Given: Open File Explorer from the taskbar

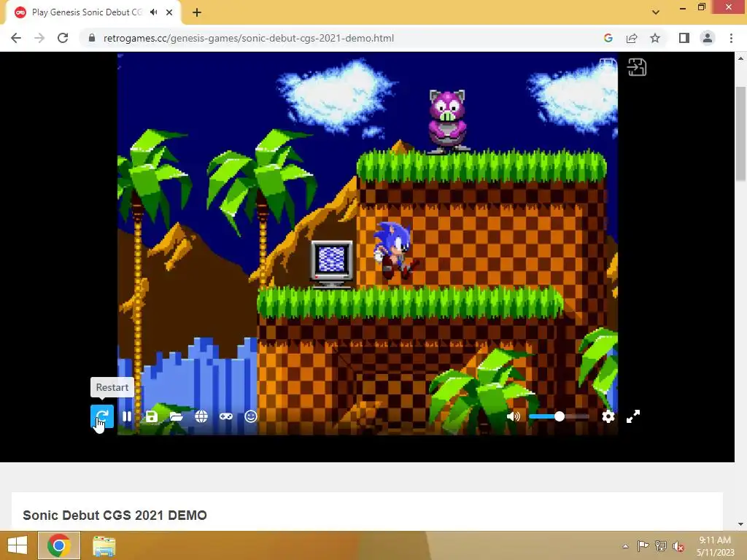Looking at the screenshot, I should [x=104, y=545].
